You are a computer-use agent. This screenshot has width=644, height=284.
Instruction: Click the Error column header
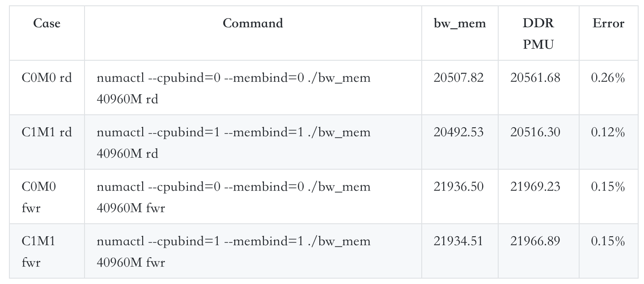608,23
